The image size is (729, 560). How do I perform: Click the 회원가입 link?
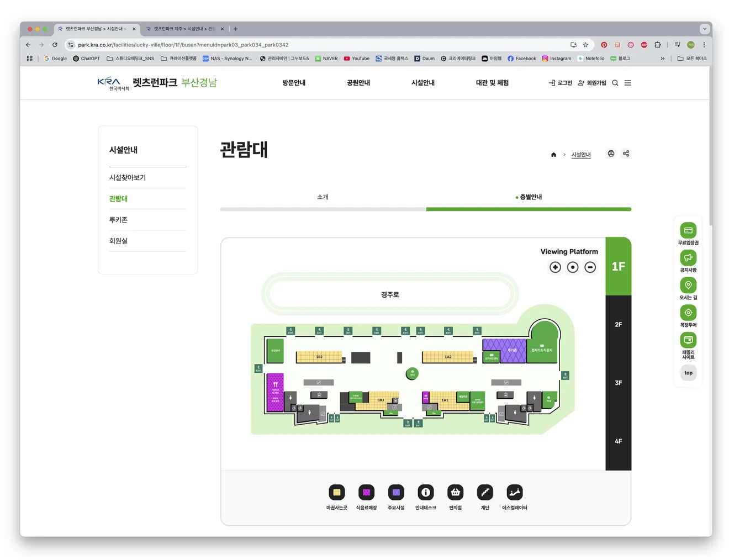591,83
